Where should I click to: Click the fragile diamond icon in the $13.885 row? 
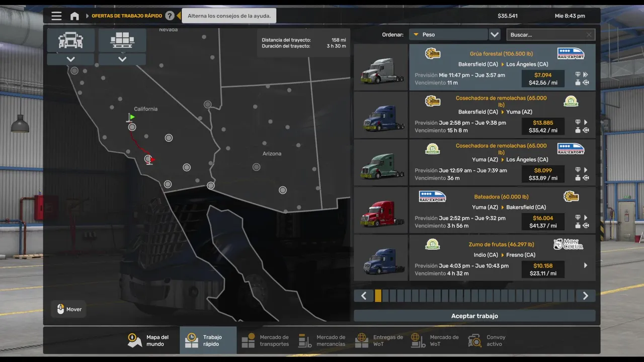(x=578, y=122)
